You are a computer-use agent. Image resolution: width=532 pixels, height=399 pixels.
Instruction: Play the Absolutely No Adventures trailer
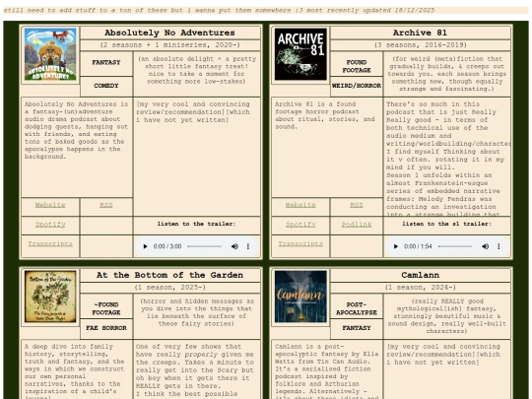click(145, 246)
